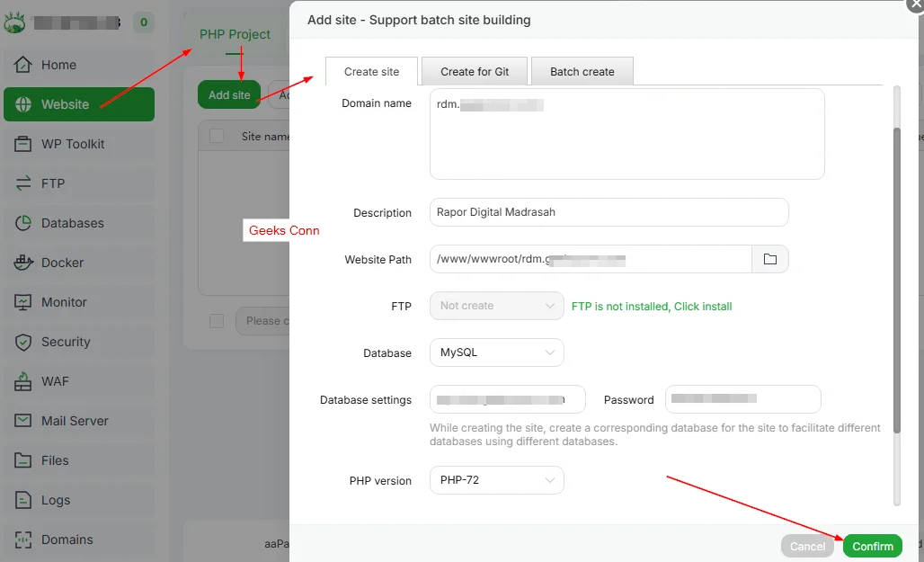924x562 pixels.
Task: Open the Monitor panel icon
Action: coord(22,301)
